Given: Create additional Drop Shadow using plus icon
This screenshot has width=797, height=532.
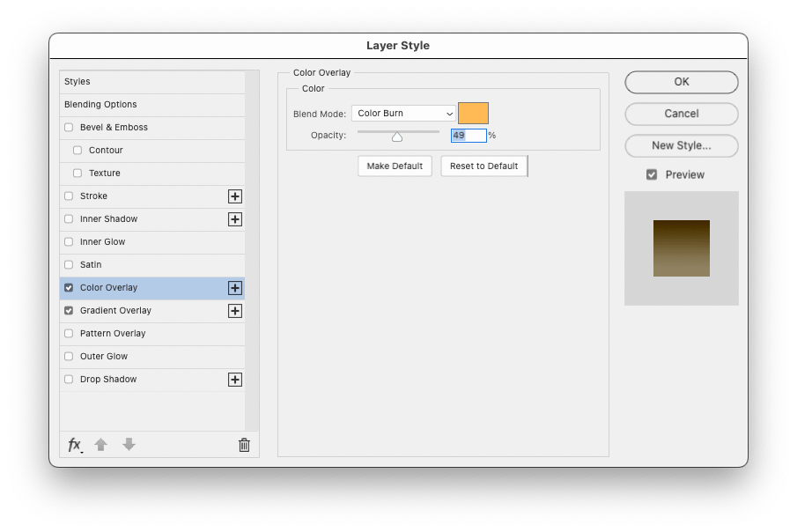Looking at the screenshot, I should [x=235, y=380].
